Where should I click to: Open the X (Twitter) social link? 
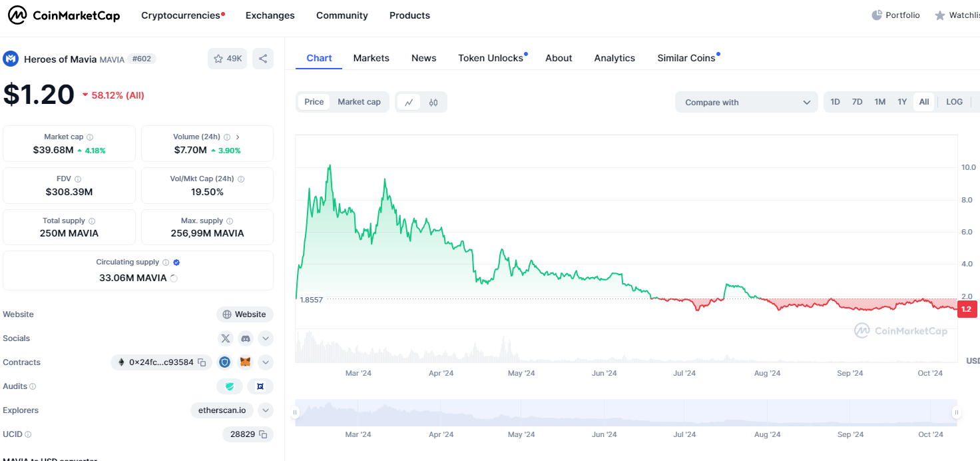tap(226, 338)
